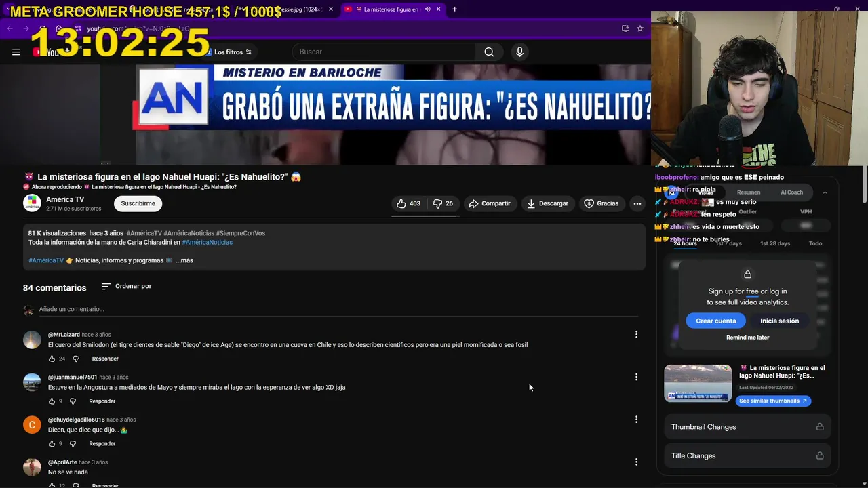Switch to AI Coach tab in analytics panel
Viewport: 868px width, 488px height.
[x=791, y=192]
